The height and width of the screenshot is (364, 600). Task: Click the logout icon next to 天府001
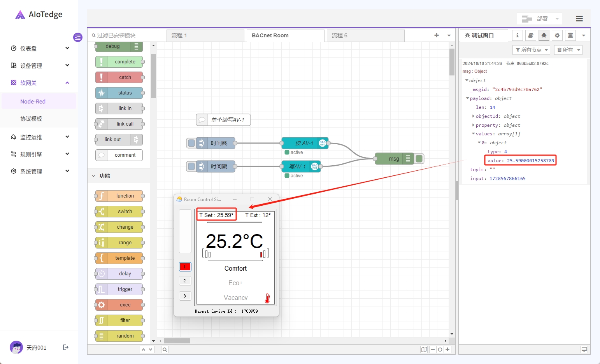click(66, 347)
